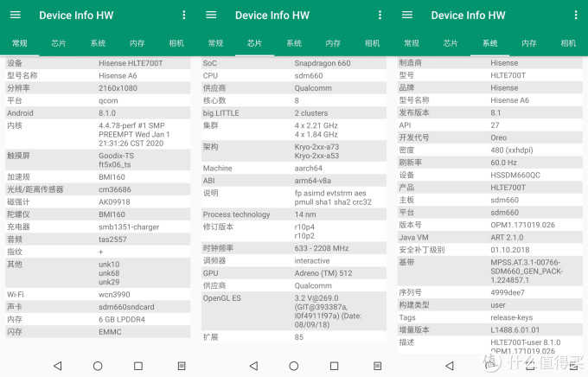
Task: Tap Recents square below the 扩展 85 screen
Action: tap(334, 366)
